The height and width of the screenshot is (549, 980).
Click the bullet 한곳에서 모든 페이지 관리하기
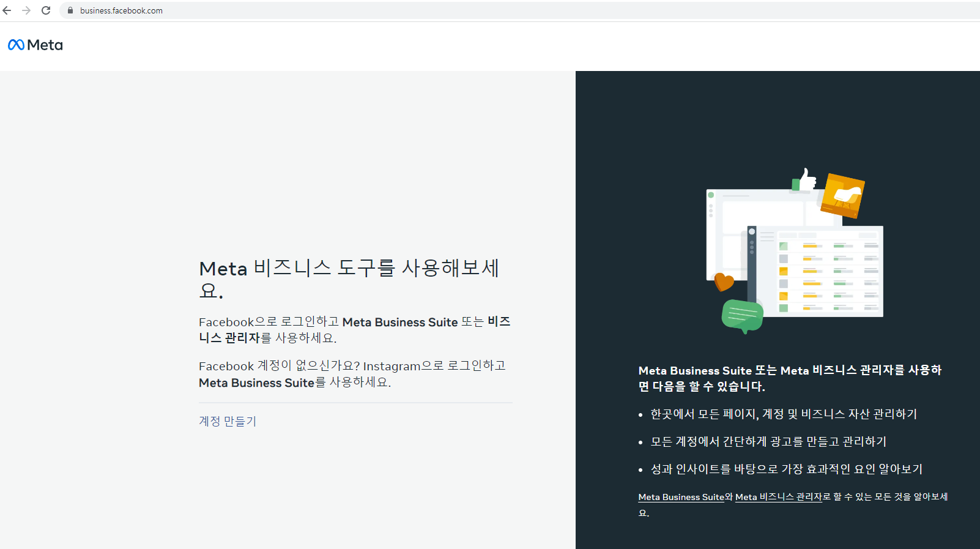[x=784, y=414]
